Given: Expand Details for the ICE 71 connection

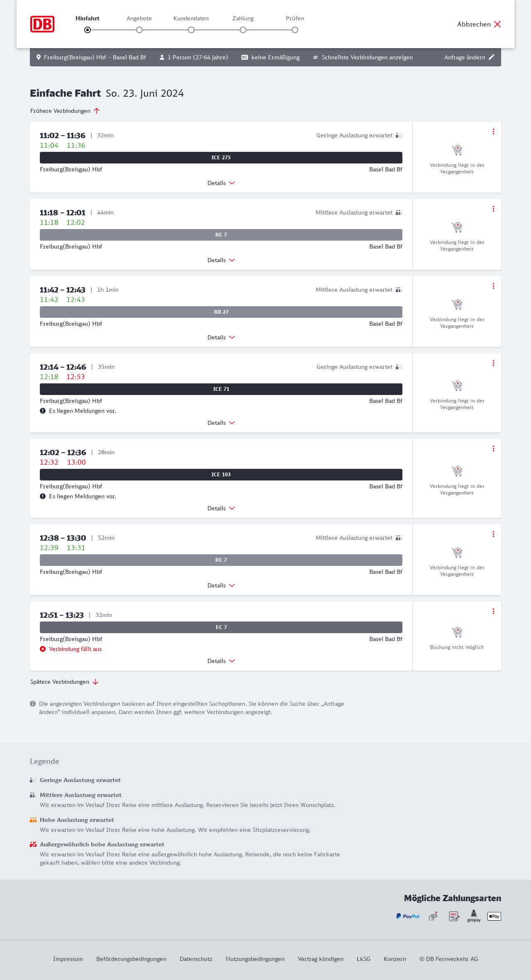Looking at the screenshot, I should tap(221, 423).
